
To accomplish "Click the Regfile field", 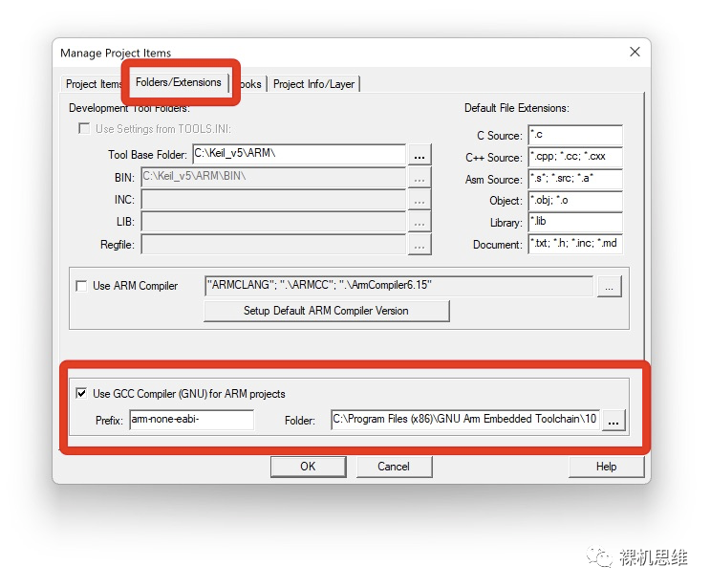I will coord(273,244).
